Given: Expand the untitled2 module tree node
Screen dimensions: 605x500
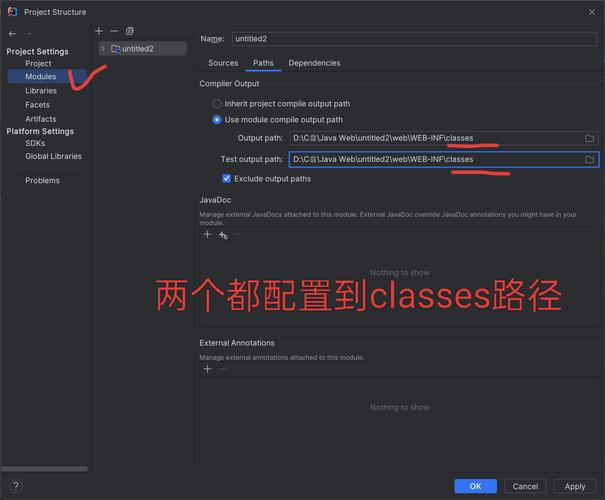Looking at the screenshot, I should point(103,49).
